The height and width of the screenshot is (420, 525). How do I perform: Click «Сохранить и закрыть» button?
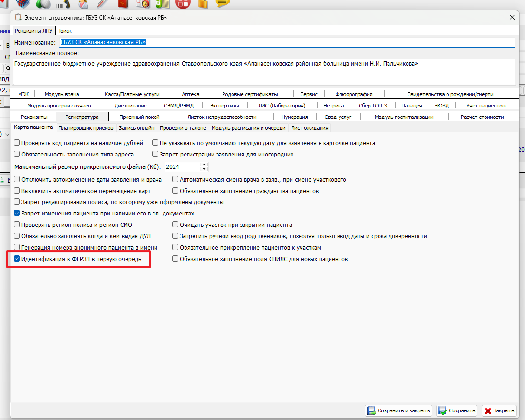point(399,410)
